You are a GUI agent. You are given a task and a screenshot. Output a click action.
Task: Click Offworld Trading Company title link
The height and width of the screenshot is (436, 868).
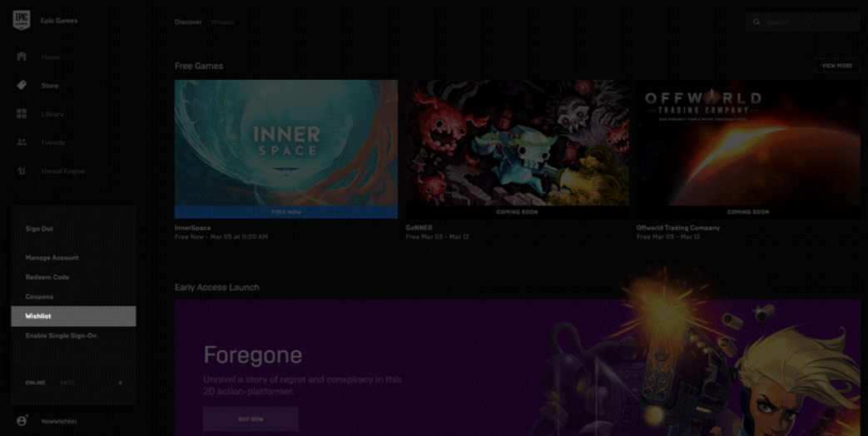[x=678, y=228]
